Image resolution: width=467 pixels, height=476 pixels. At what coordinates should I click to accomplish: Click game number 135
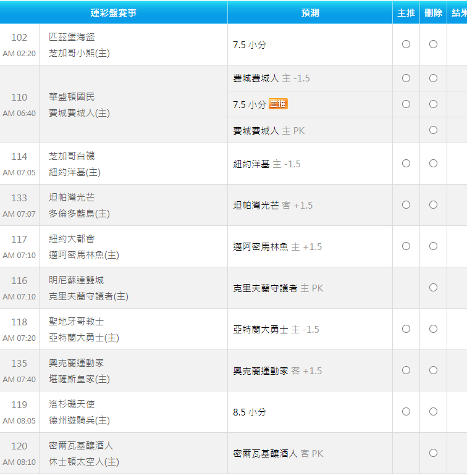19,364
